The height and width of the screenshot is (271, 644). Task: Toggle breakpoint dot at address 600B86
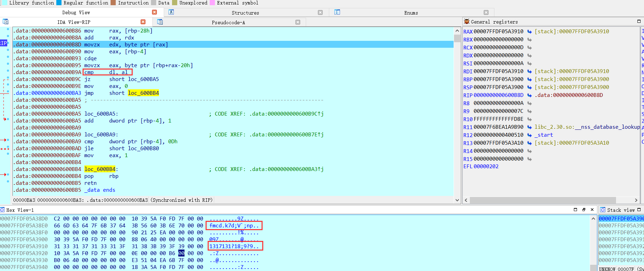[8, 29]
